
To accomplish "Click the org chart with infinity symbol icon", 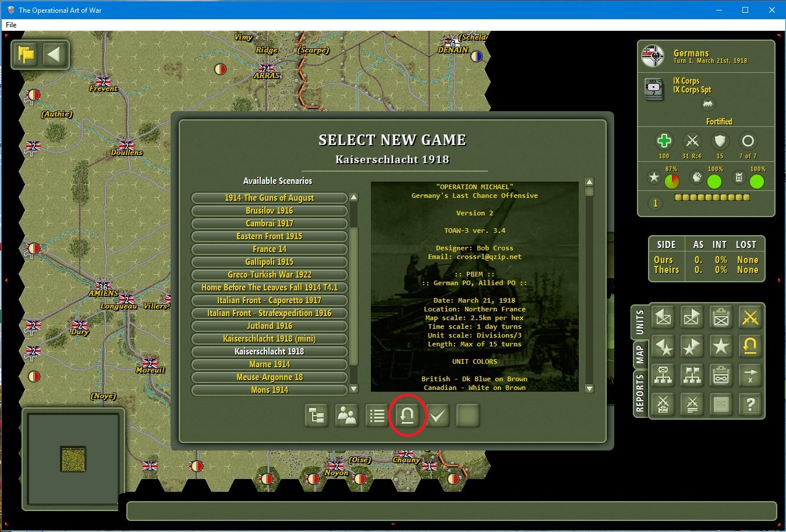I will click(663, 375).
